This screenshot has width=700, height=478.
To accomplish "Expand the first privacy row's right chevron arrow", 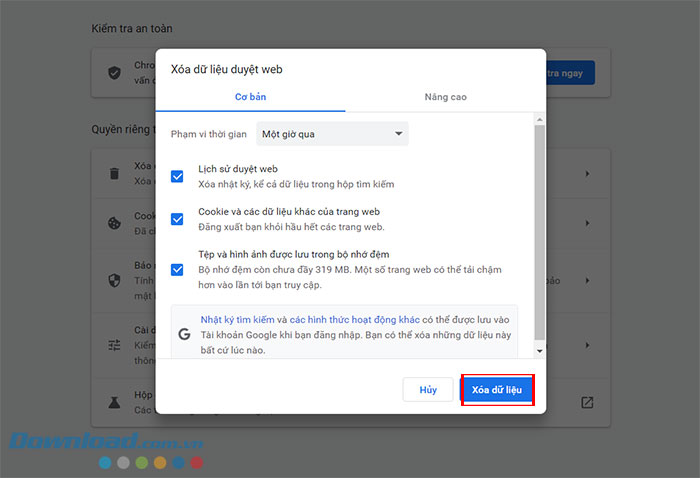I will (x=587, y=173).
